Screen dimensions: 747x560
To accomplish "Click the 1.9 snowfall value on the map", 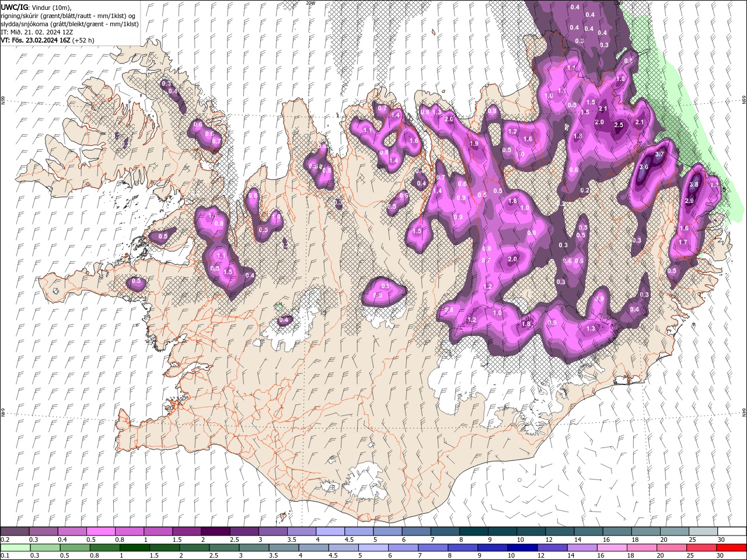I will click(474, 143).
